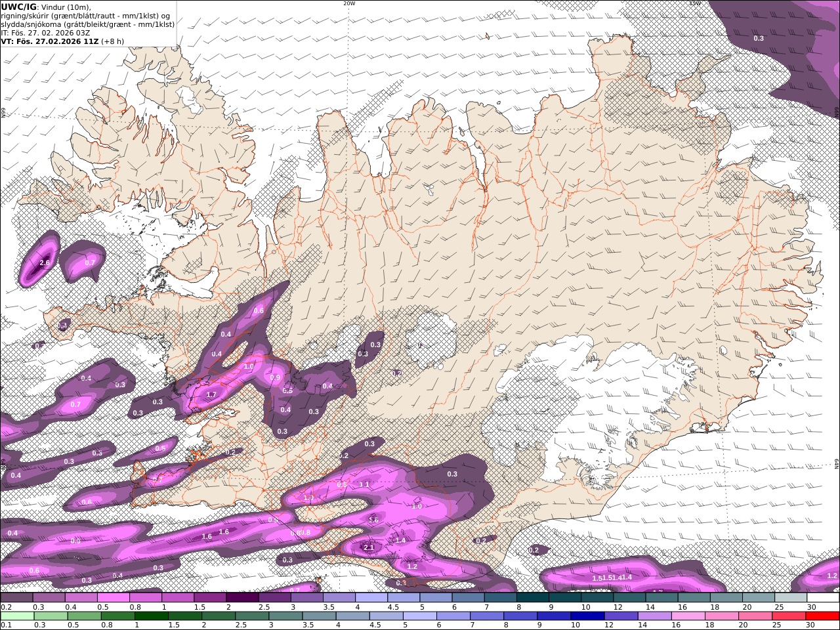Click the '2.1' precipitation value on the map
The width and height of the screenshot is (840, 630).
(x=369, y=547)
